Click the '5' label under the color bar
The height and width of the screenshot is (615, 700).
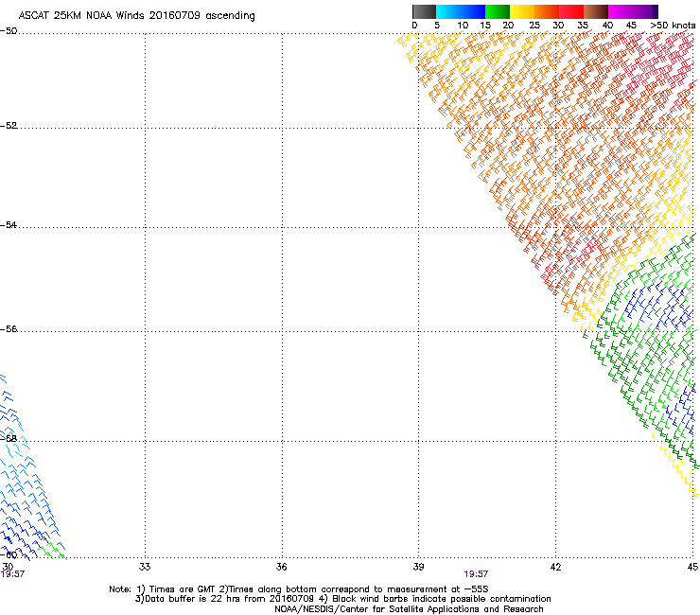point(437,26)
